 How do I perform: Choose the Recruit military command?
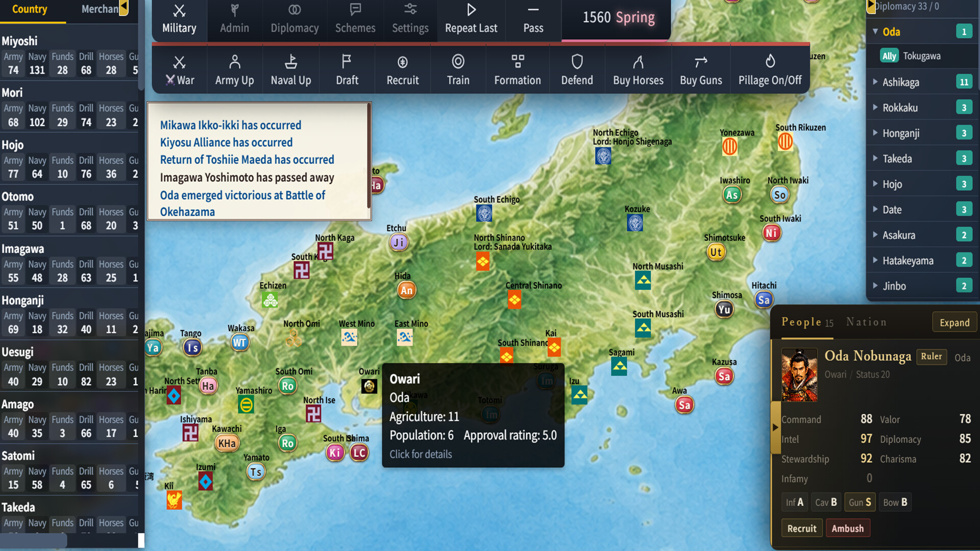point(403,70)
